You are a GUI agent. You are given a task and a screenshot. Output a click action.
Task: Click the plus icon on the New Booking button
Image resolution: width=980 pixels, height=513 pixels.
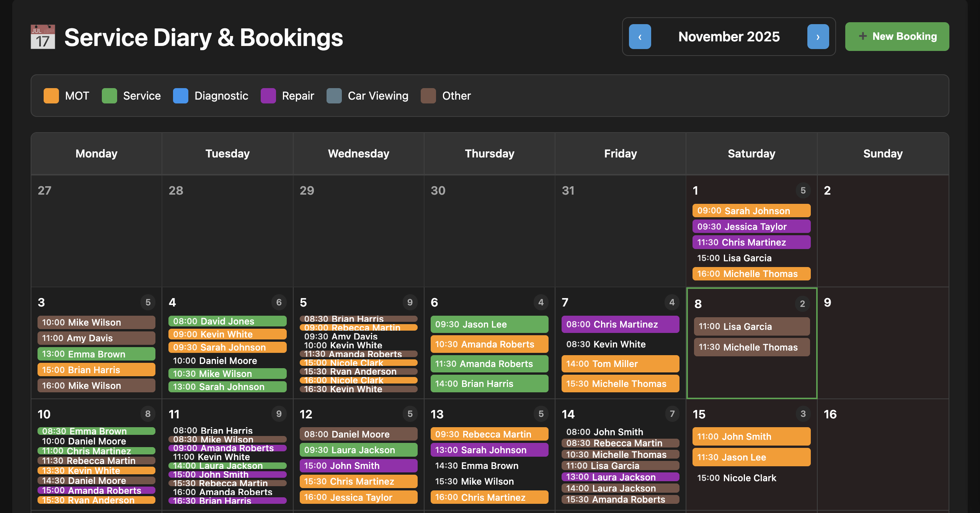click(x=863, y=36)
